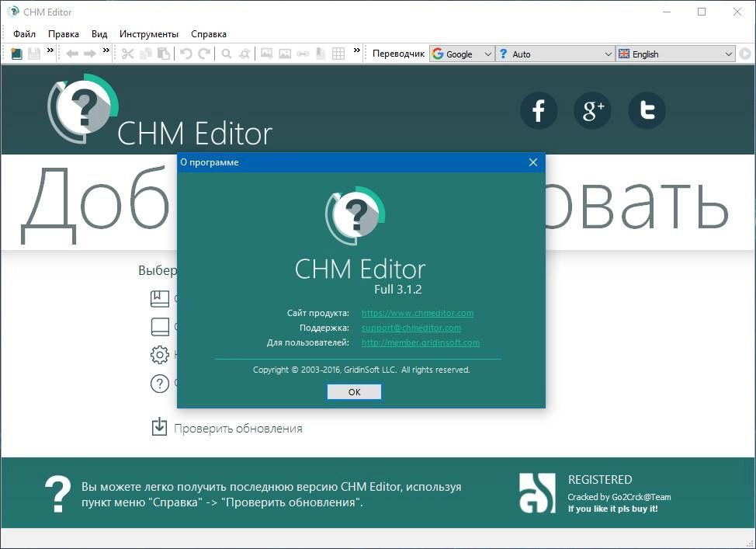Screen dimensions: 756x549
Task: Click the gear settings icon in welcome list
Action: (x=160, y=355)
